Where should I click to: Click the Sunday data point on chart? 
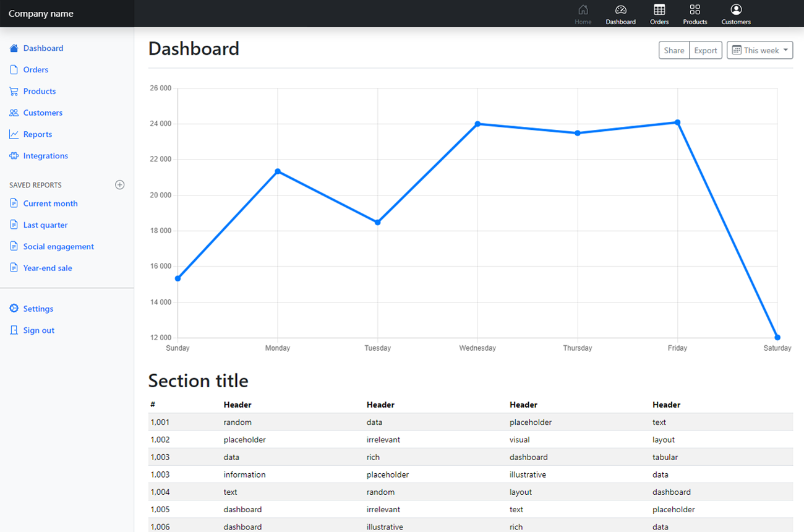177,278
